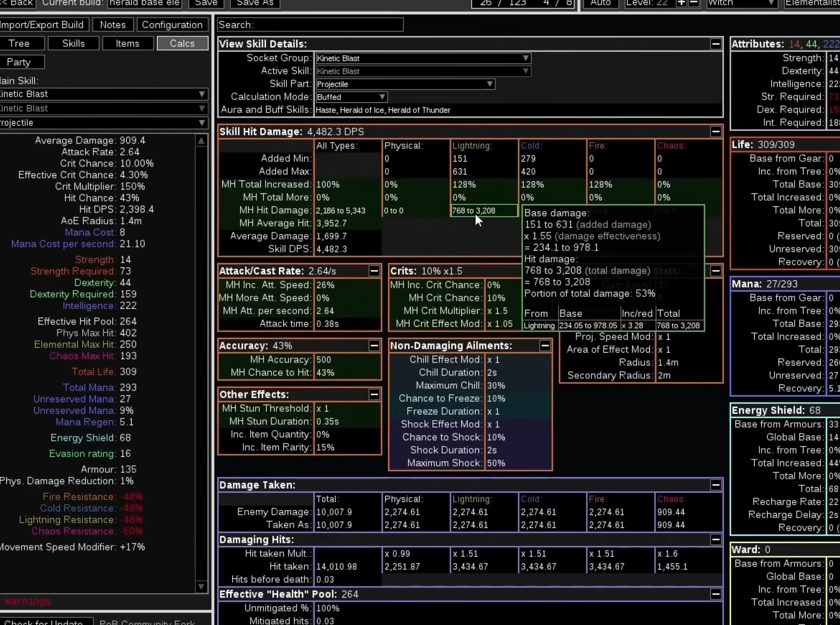Open the Skill Part Projectile dropdown

[405, 84]
